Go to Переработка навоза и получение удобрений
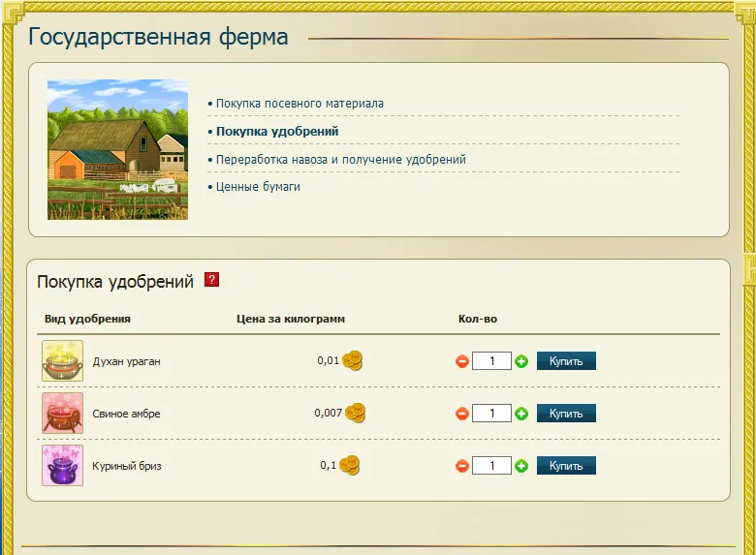The width and height of the screenshot is (756, 555). (340, 159)
